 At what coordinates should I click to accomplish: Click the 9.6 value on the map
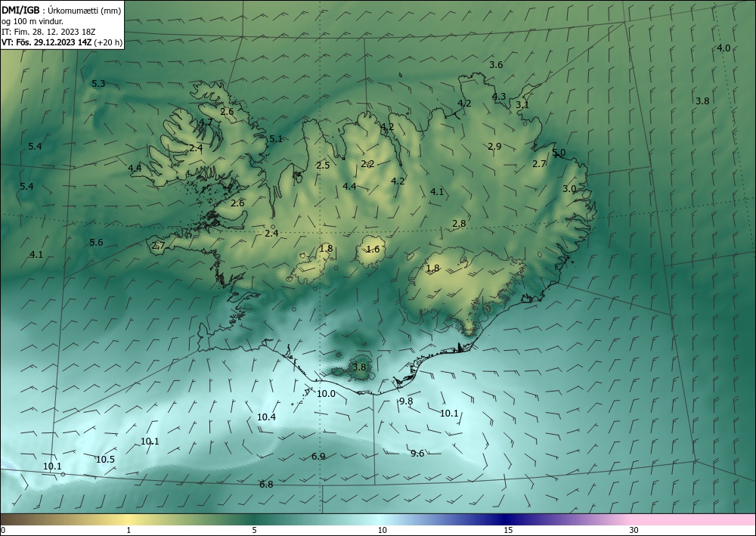coord(417,454)
